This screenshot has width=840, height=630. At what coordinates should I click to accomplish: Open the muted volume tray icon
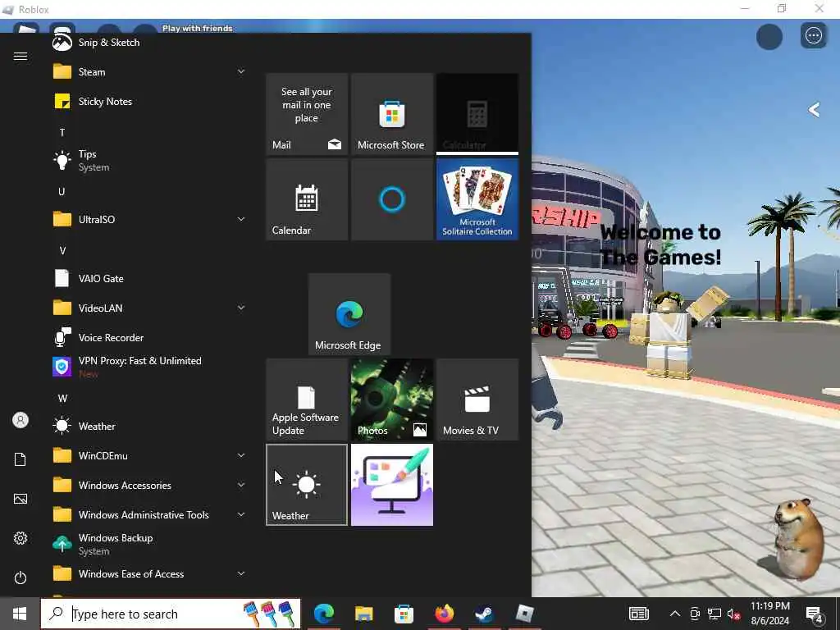point(734,614)
